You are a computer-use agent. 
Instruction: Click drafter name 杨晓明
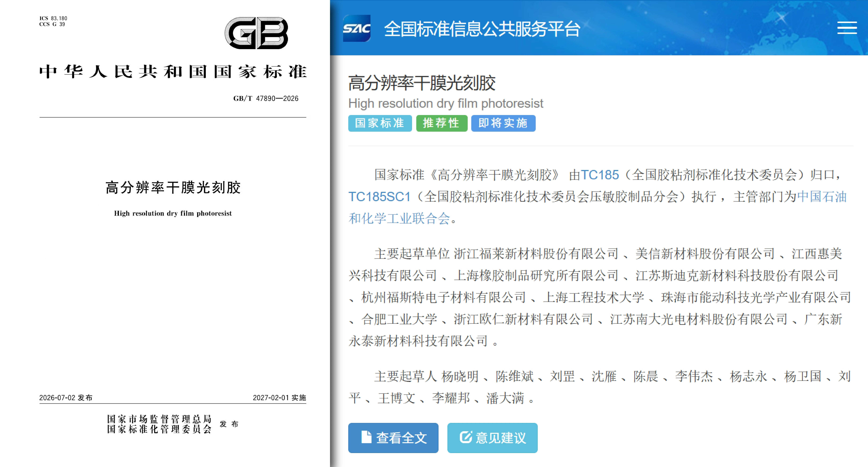pos(460,376)
